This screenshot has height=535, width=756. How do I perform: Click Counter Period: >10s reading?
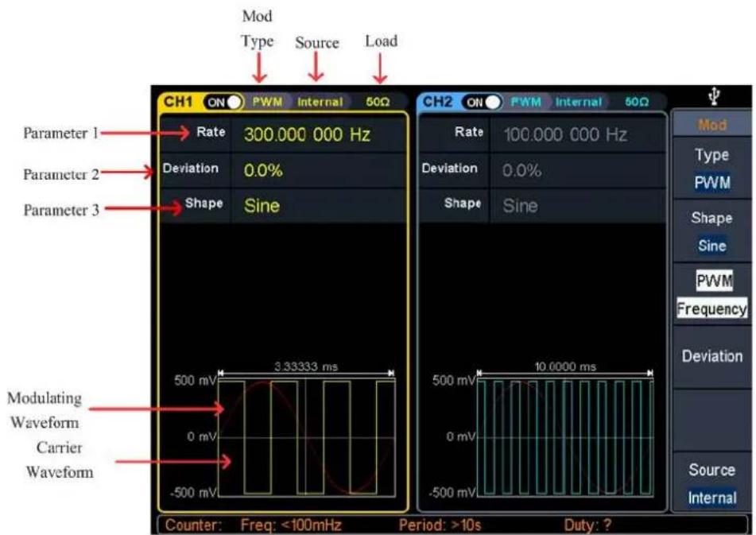coord(440,525)
